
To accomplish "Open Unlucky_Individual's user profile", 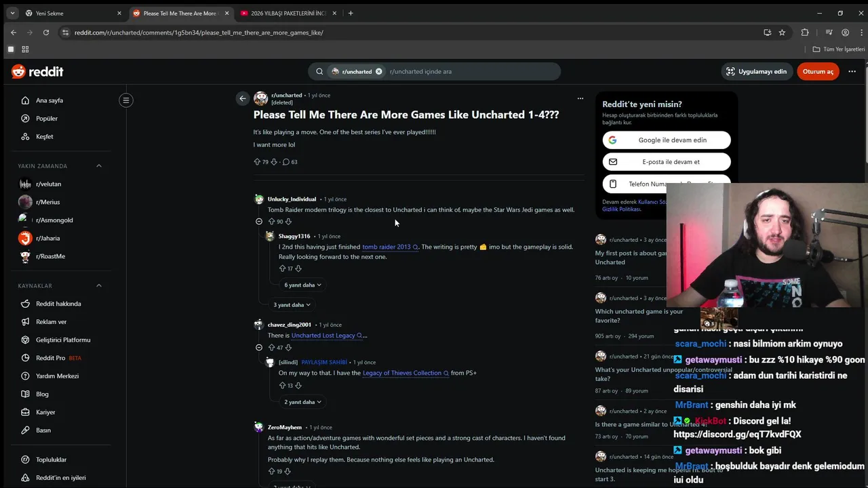I will pos(292,199).
